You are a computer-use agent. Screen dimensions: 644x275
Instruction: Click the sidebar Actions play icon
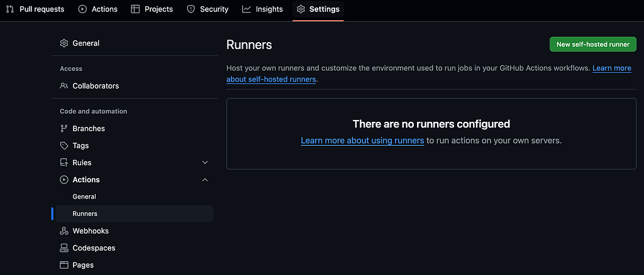coord(64,180)
